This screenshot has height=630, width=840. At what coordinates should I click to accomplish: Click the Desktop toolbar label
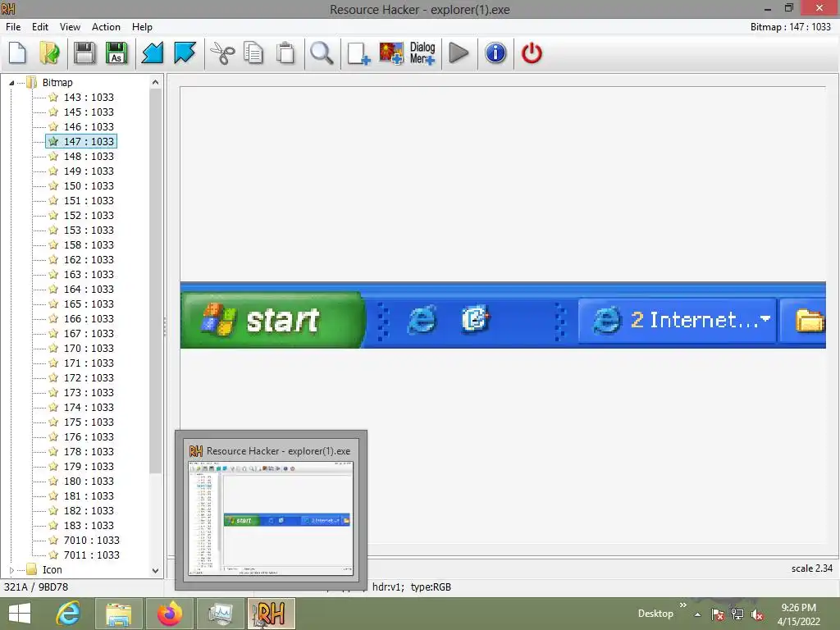click(655, 614)
